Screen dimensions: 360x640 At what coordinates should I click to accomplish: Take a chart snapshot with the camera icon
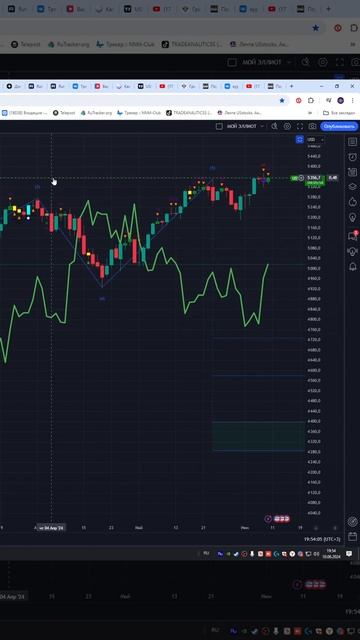coord(312,127)
